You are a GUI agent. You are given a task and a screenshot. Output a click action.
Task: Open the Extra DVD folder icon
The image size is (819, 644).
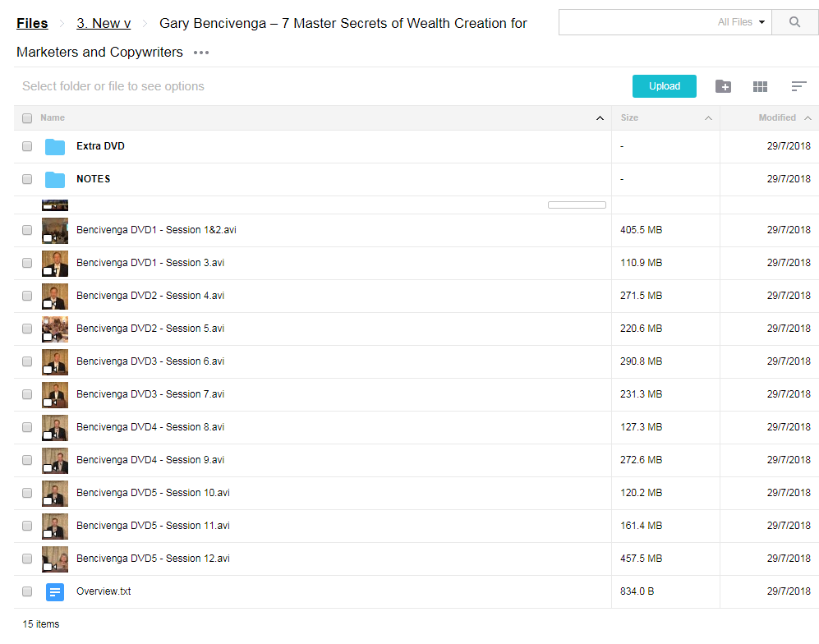tap(55, 147)
